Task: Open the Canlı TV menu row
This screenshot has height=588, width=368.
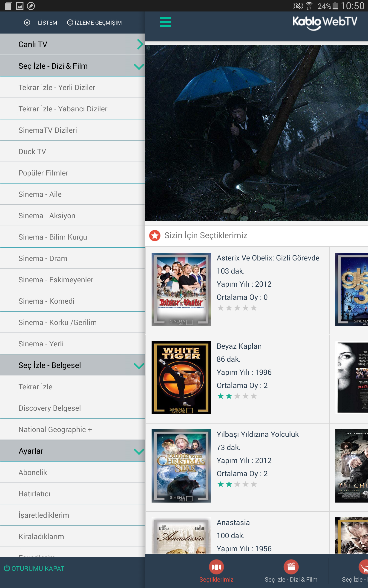Action: [72, 44]
